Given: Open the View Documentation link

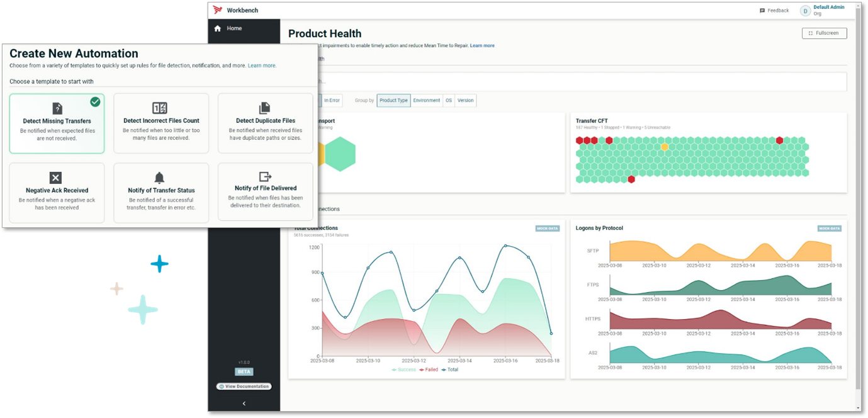Looking at the screenshot, I should [x=244, y=386].
